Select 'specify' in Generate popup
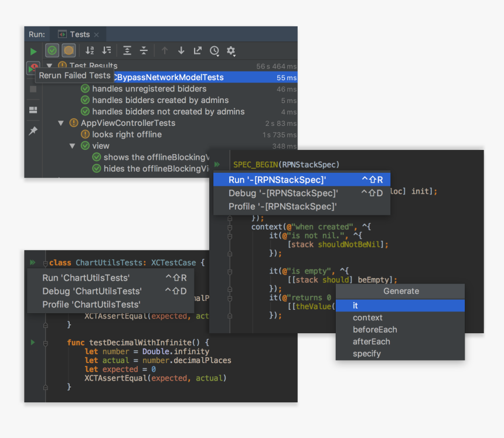504x438 pixels. click(x=400, y=354)
